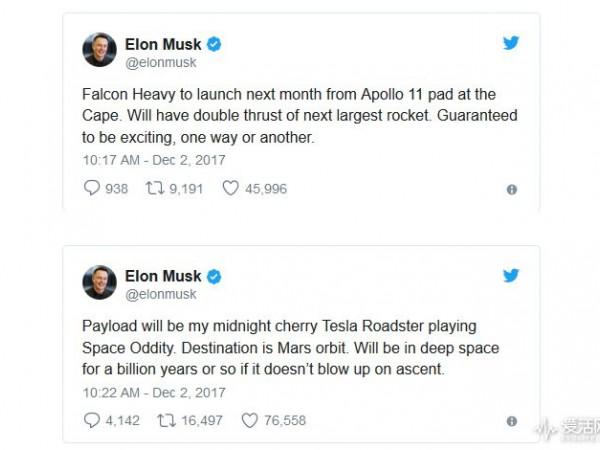600x450 pixels.
Task: Reply to the Tesla Roadster payload tweet
Action: [x=92, y=421]
